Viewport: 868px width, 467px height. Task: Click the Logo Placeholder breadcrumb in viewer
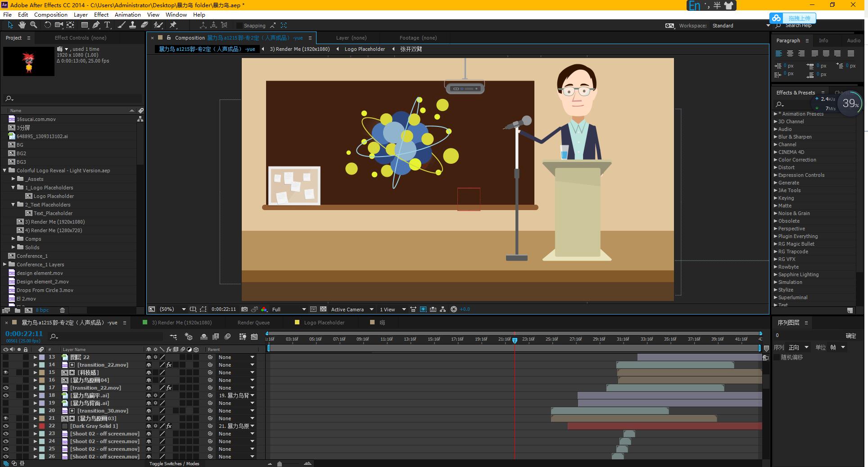365,49
